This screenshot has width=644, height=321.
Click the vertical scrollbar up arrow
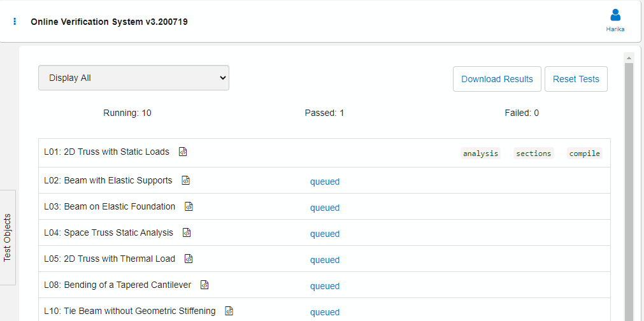(628, 57)
